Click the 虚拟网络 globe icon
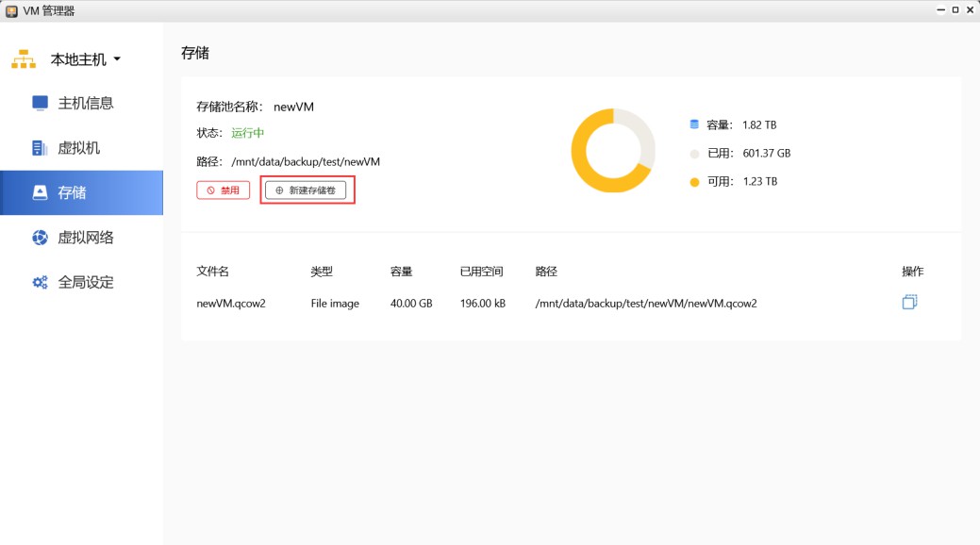 pyautogui.click(x=40, y=238)
